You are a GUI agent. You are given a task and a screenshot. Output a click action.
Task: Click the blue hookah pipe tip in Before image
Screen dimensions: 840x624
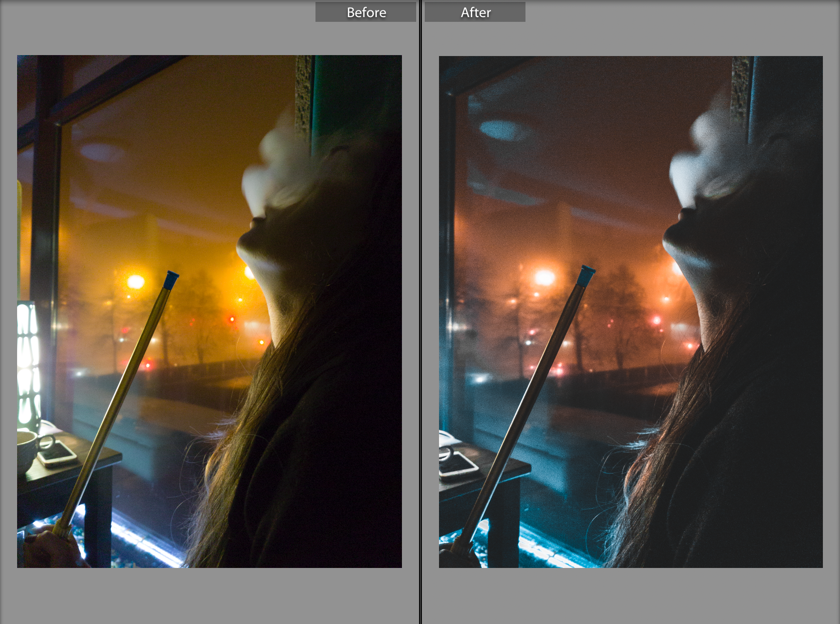point(171,280)
